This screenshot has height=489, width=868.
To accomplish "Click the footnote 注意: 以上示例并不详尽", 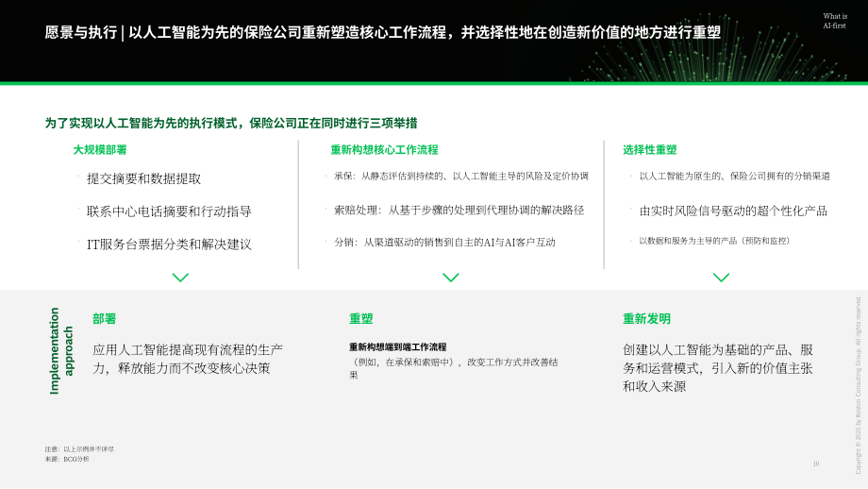I will point(79,449).
